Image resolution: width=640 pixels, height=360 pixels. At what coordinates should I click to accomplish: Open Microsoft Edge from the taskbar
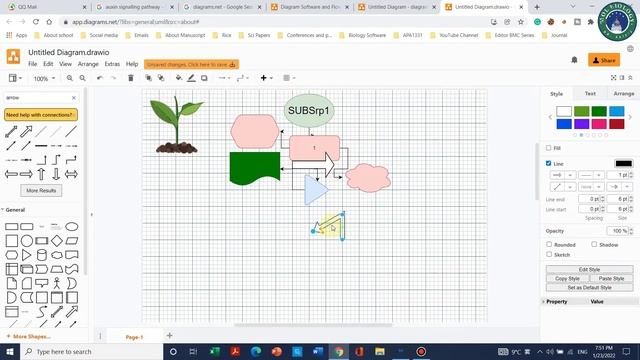pos(256,351)
